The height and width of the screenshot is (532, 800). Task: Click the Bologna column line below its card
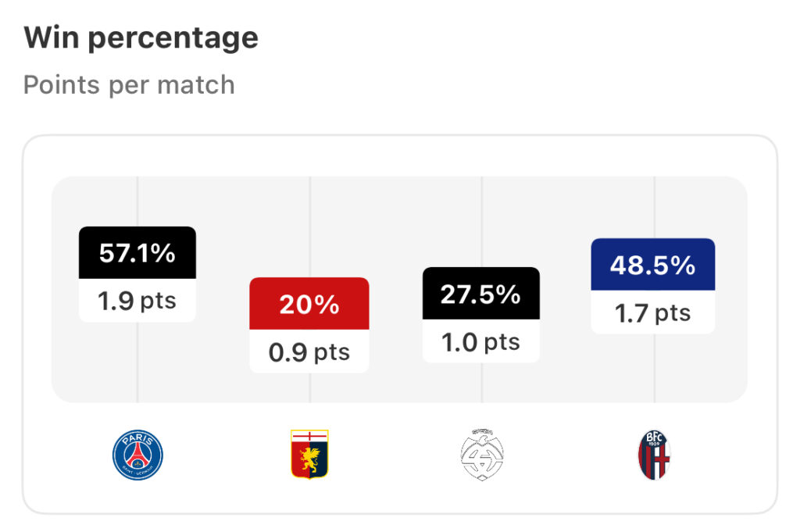(x=655, y=368)
